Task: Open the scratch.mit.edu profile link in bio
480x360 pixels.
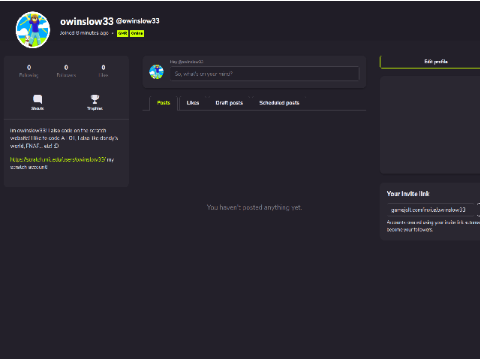Action: click(x=58, y=160)
